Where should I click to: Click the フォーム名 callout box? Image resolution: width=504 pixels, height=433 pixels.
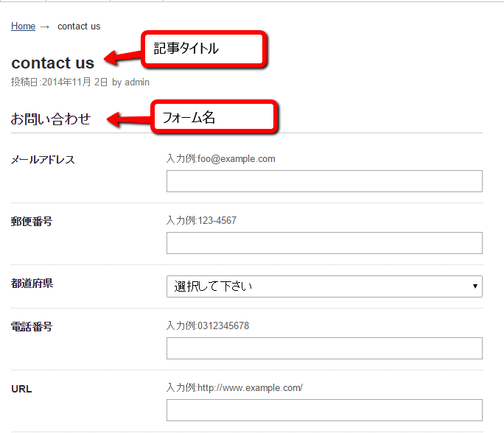214,117
